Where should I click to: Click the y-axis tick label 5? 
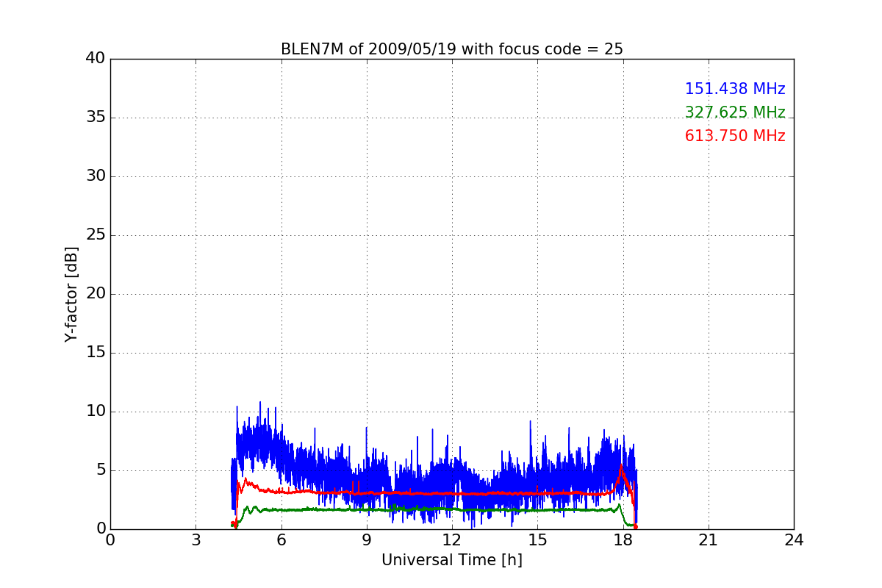point(101,470)
